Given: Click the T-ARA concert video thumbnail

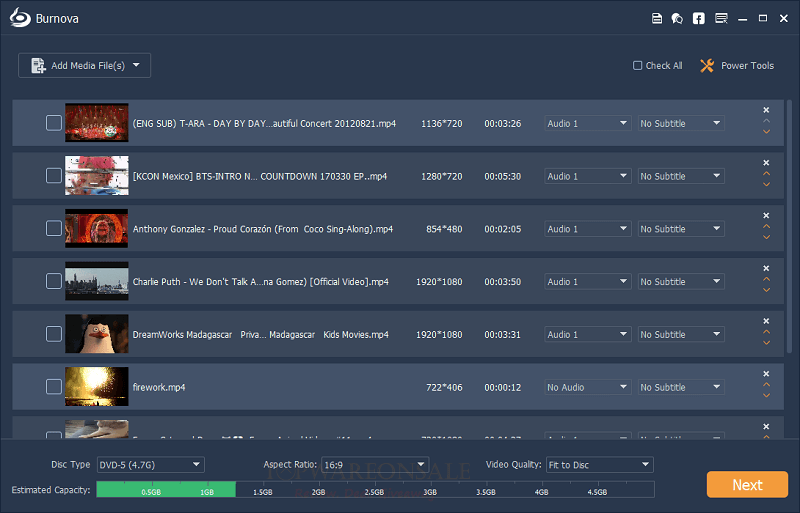Looking at the screenshot, I should [x=96, y=123].
